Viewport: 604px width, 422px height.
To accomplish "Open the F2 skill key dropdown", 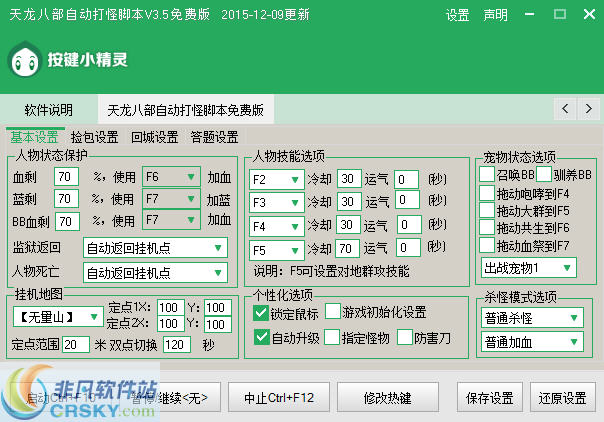I will click(x=277, y=179).
